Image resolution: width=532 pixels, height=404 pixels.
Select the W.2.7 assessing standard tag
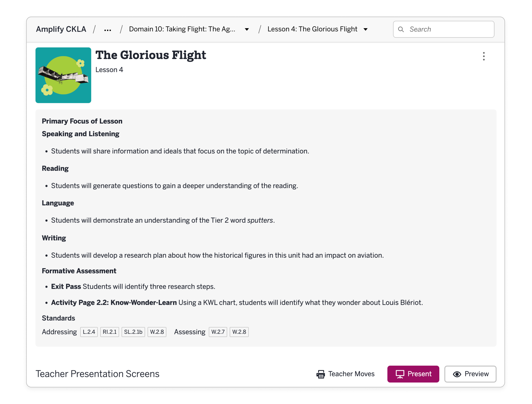(x=218, y=332)
